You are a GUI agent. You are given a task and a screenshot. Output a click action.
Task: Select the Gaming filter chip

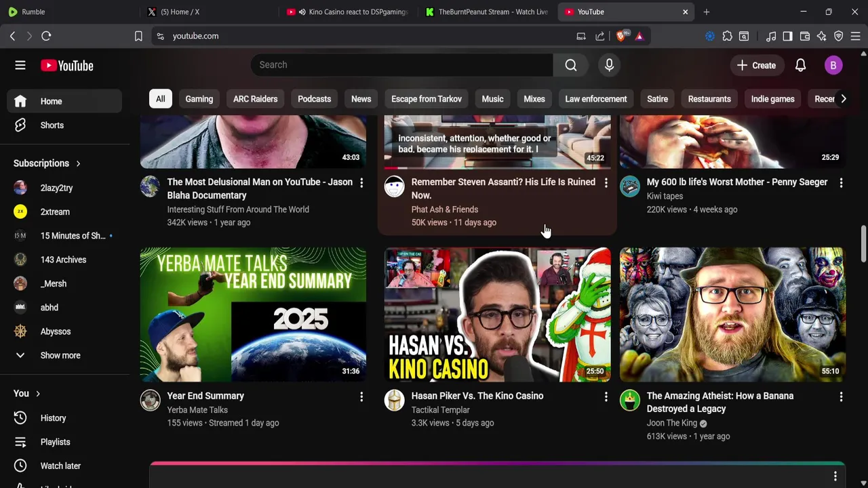pos(199,99)
